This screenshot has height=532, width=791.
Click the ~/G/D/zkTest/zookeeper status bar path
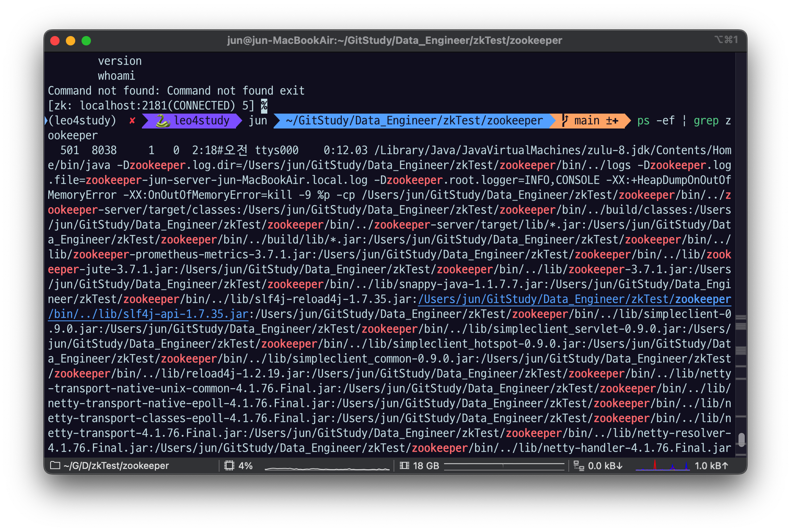[x=116, y=465]
